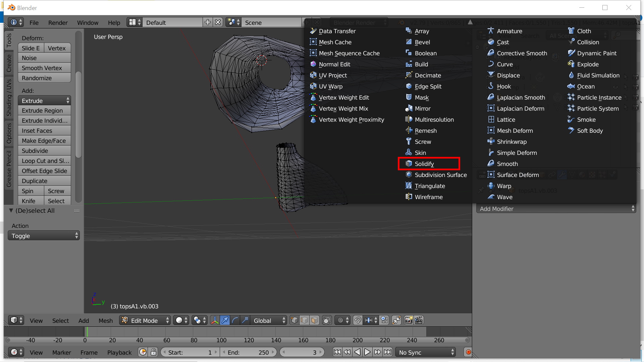Toggle the timeline frame range lock
This screenshot has height=362, width=644.
pyautogui.click(x=153, y=352)
